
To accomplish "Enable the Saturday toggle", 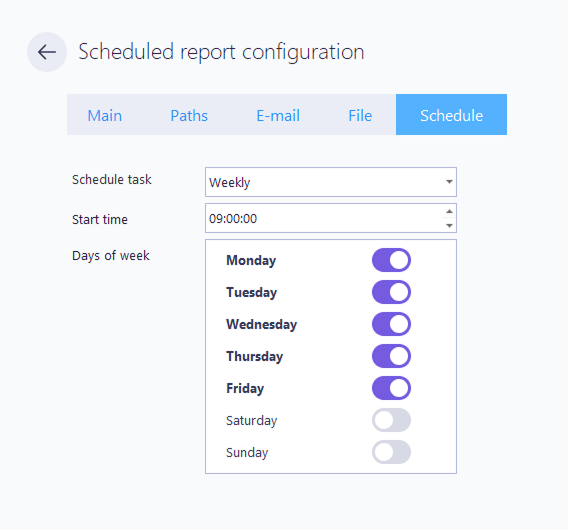I will pos(391,420).
